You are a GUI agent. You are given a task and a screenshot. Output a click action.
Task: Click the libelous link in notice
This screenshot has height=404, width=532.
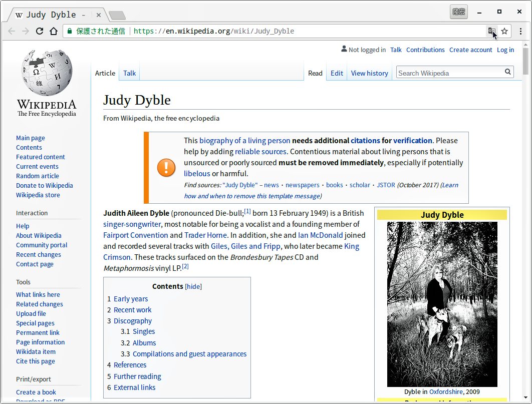[x=197, y=174]
